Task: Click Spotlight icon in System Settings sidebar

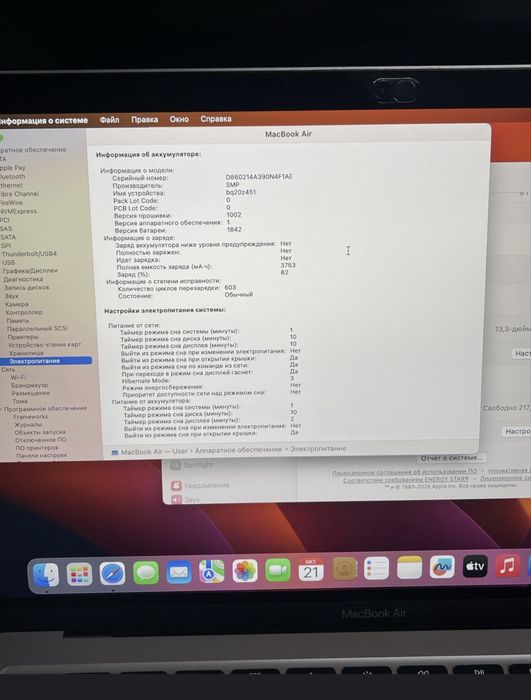Action: (176, 466)
